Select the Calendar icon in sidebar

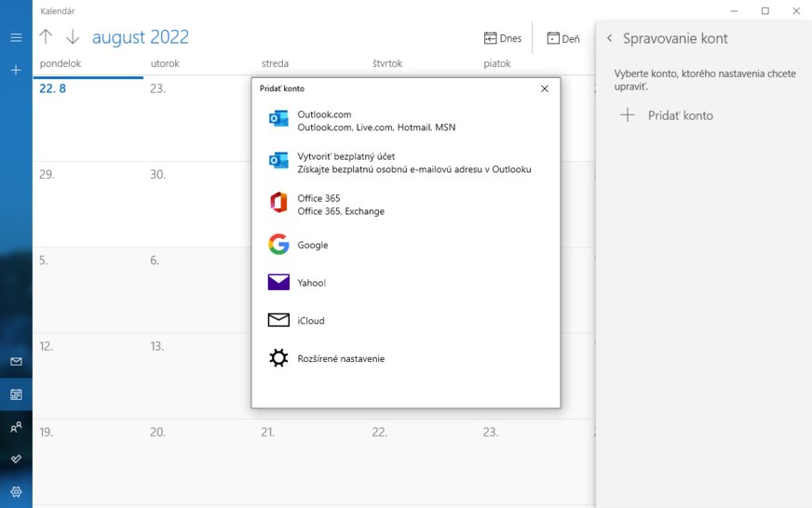coord(16,394)
